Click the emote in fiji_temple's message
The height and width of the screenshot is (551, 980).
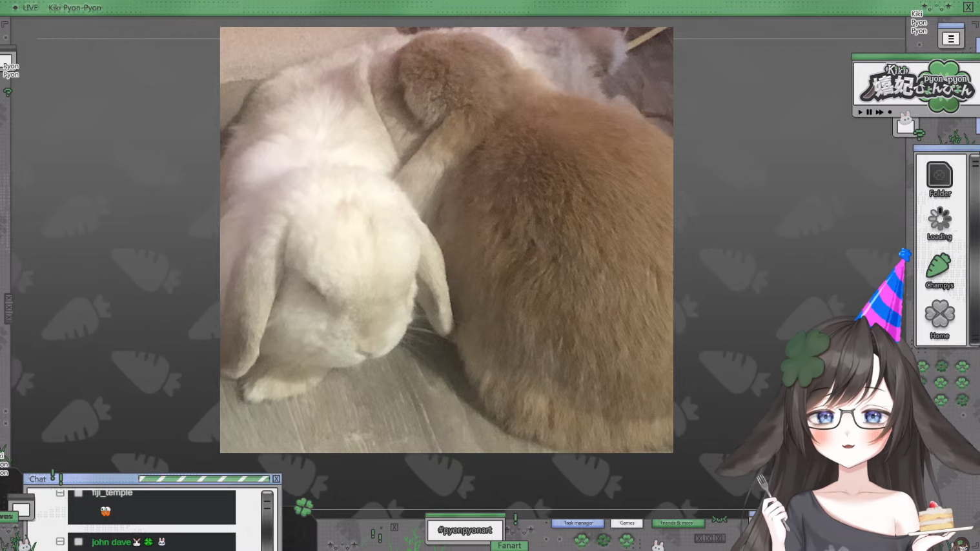[x=105, y=512]
